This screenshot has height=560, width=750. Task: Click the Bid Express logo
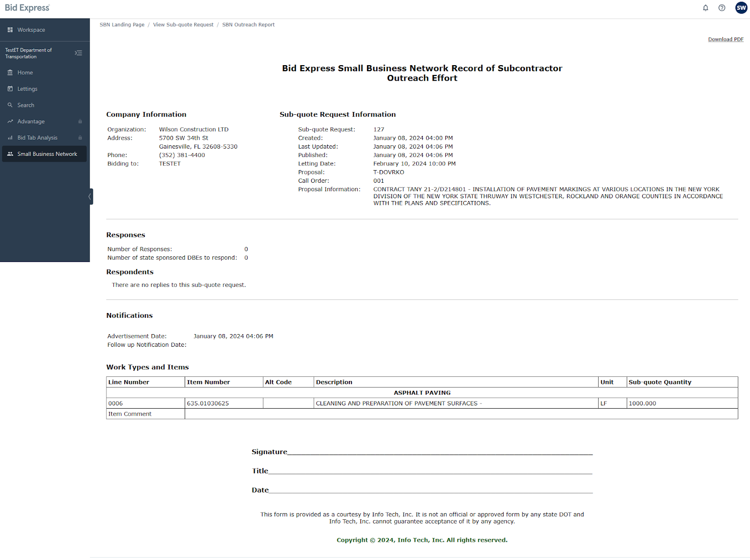coord(27,8)
